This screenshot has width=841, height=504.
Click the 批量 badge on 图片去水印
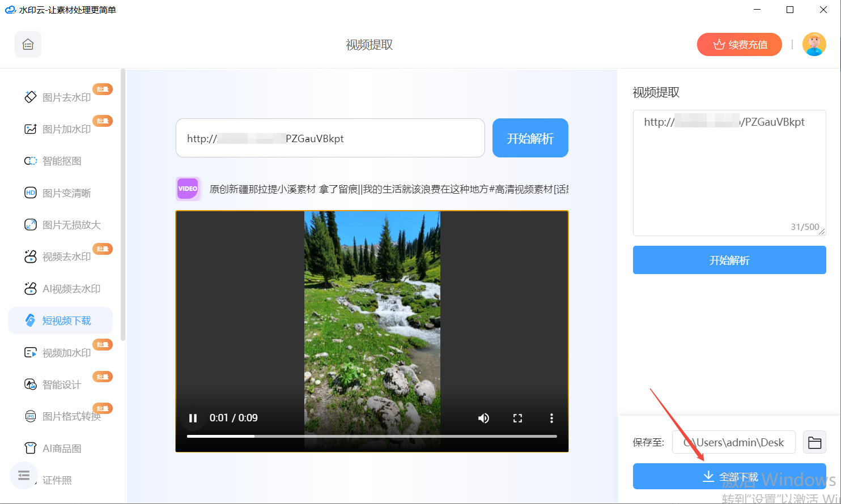(103, 89)
